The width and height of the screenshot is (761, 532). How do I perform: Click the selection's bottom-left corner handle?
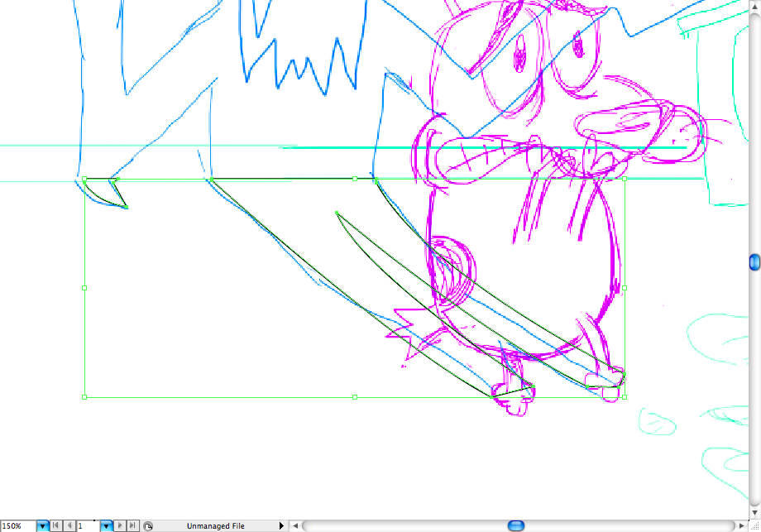pyautogui.click(x=84, y=397)
